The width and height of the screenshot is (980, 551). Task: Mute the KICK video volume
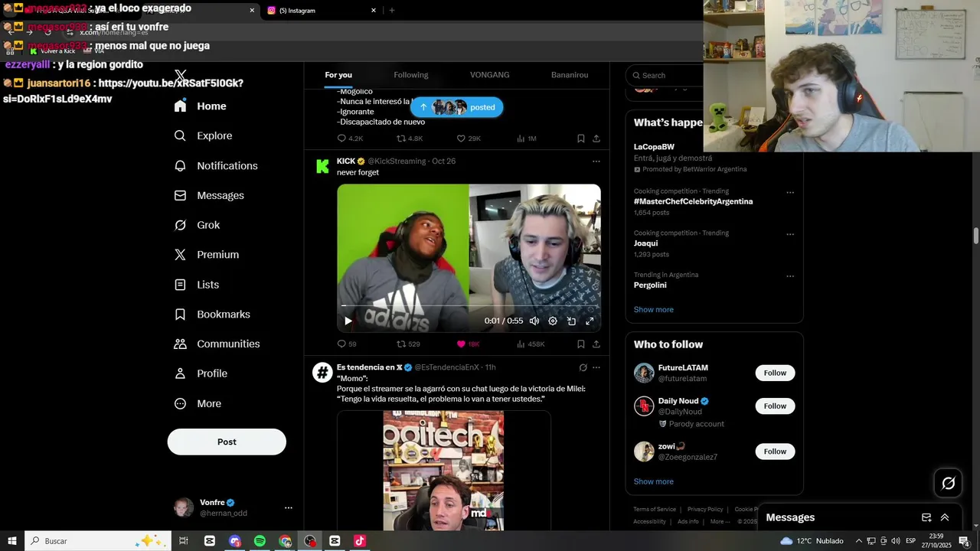point(534,321)
